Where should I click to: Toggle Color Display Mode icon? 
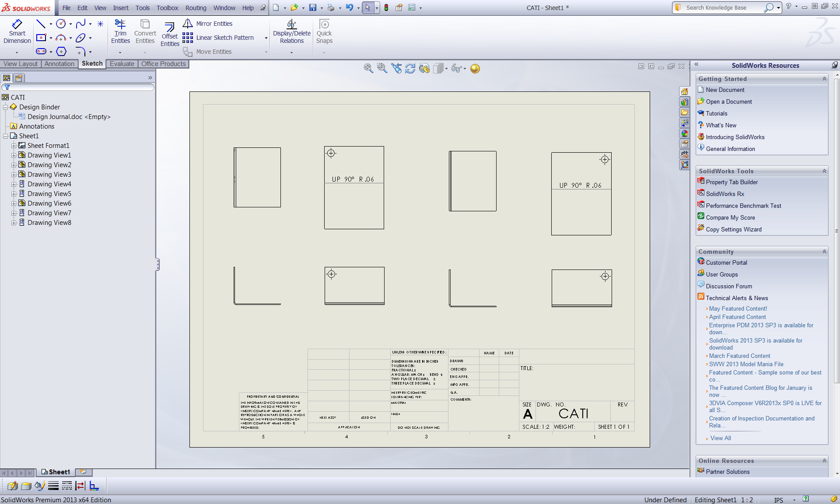pos(94,486)
